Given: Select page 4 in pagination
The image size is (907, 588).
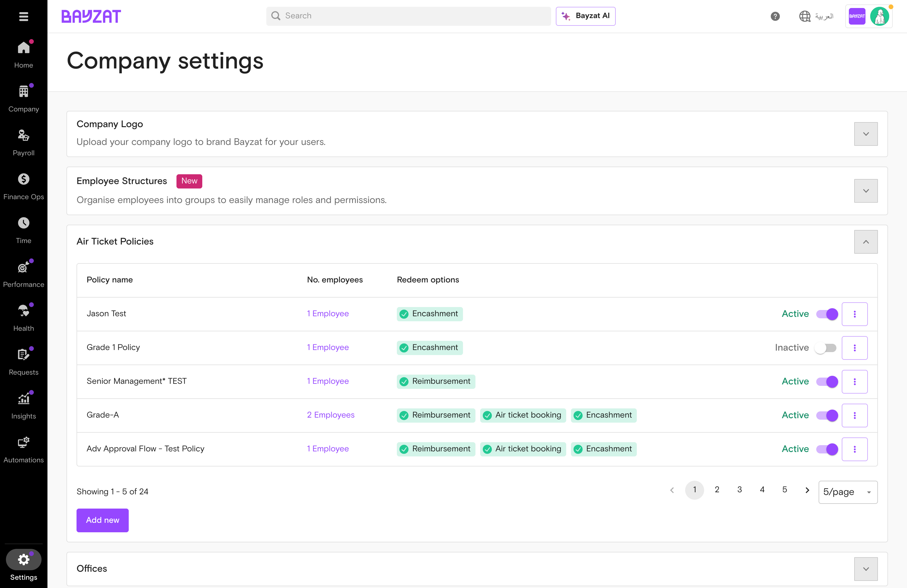Looking at the screenshot, I should tap(762, 490).
